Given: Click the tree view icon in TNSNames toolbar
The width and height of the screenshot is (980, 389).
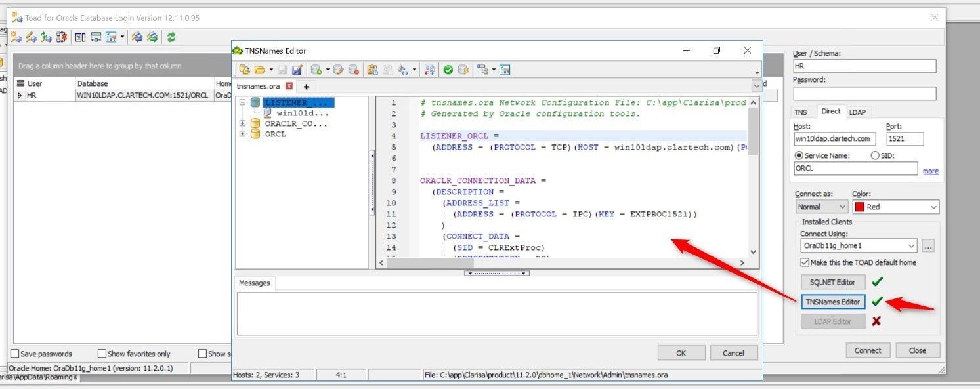Looking at the screenshot, I should 482,70.
